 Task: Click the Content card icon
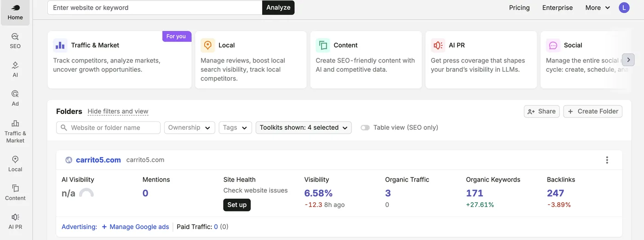pos(323,45)
